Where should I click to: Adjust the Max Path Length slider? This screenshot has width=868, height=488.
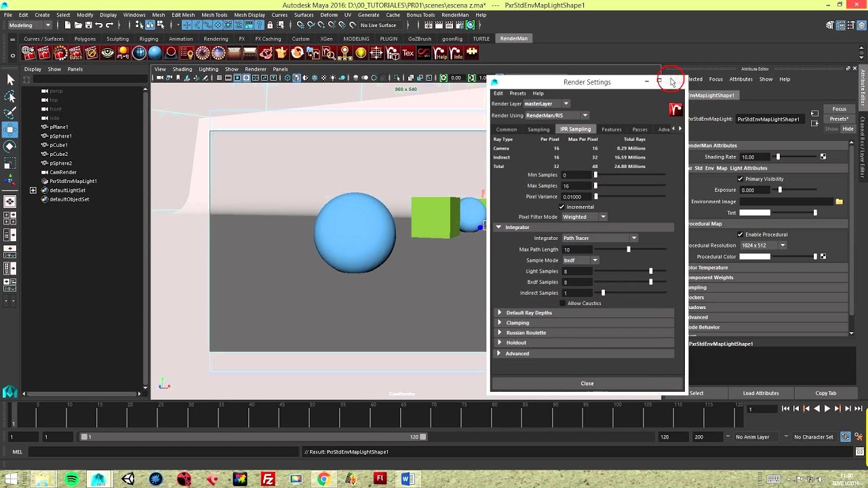pos(628,249)
